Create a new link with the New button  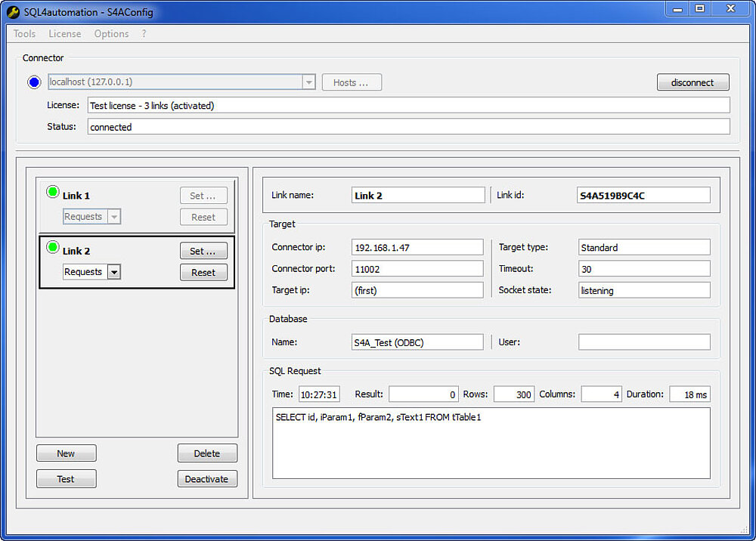[66, 453]
